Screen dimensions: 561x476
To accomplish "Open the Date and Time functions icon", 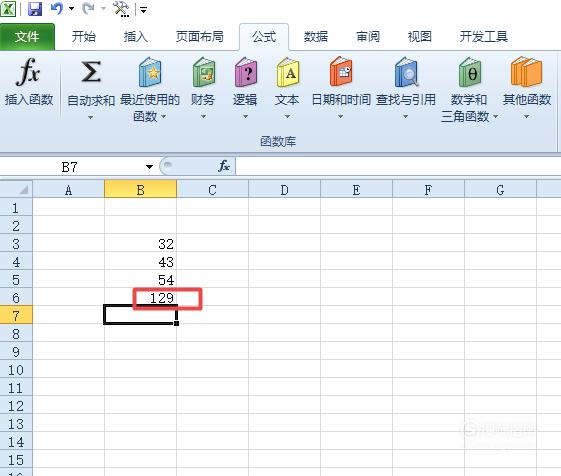I will click(x=341, y=72).
